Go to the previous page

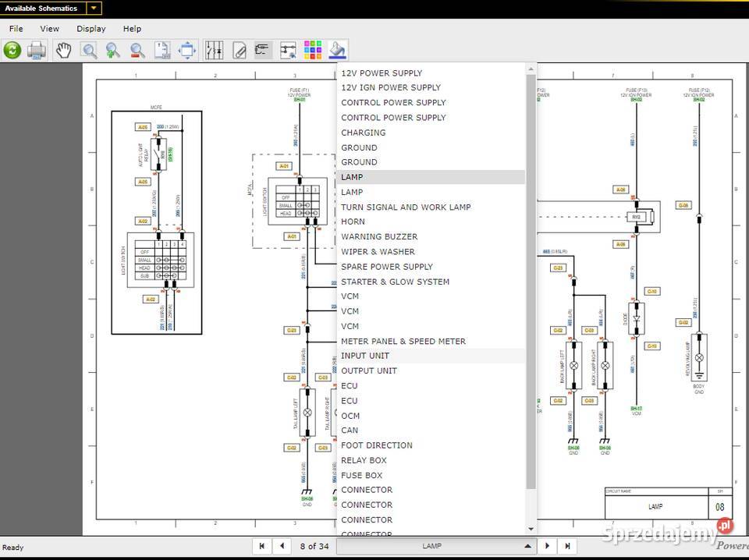click(282, 546)
